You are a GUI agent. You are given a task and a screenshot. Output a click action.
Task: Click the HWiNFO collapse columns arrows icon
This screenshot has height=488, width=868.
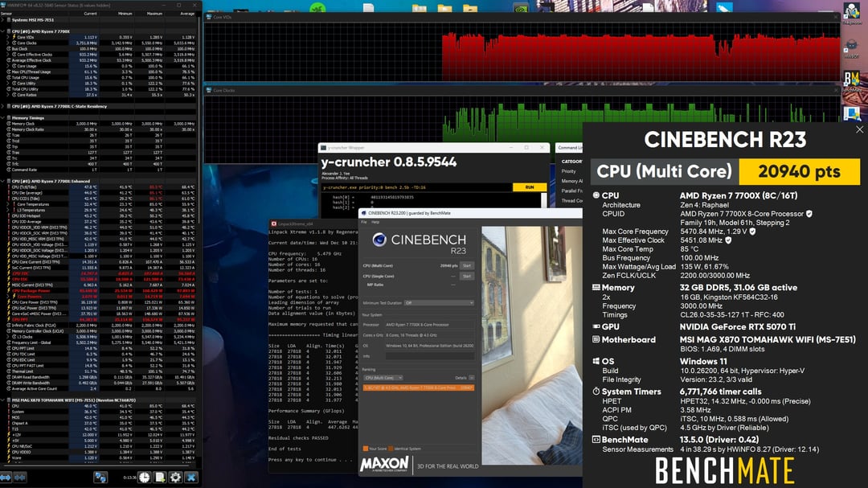20,477
